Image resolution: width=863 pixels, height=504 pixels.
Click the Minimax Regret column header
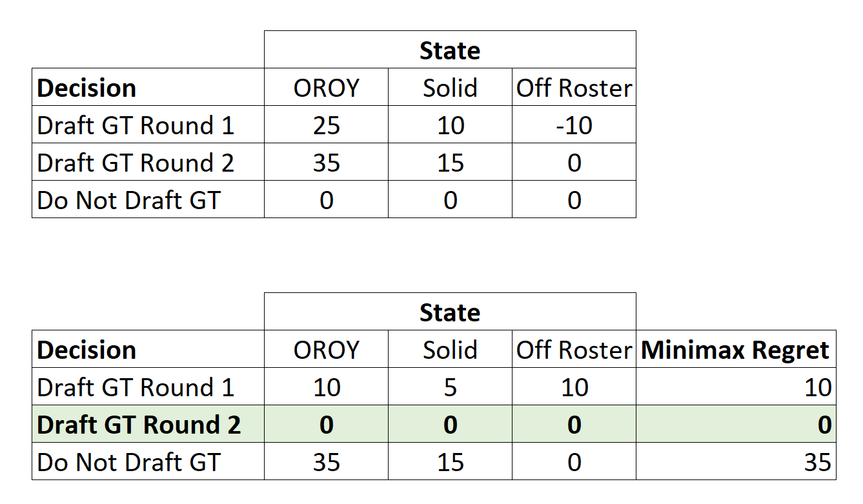pos(736,350)
